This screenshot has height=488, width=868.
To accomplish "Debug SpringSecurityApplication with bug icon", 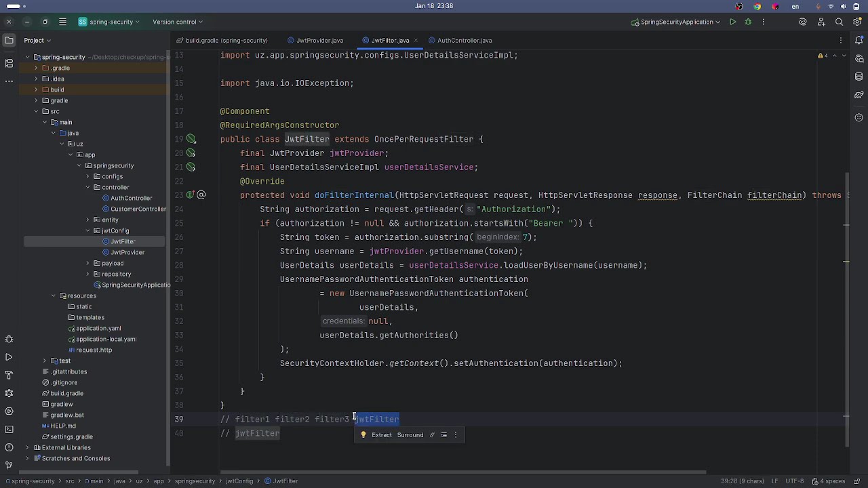I will (748, 22).
